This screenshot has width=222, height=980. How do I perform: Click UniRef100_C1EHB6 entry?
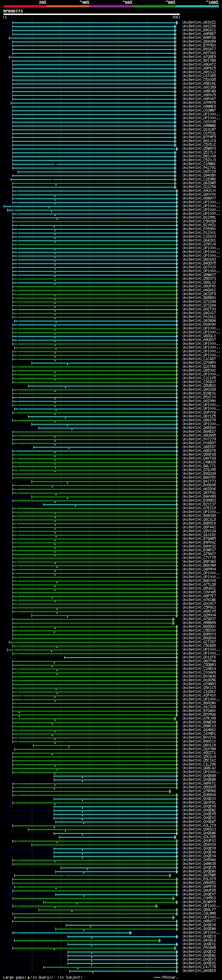[199, 179]
